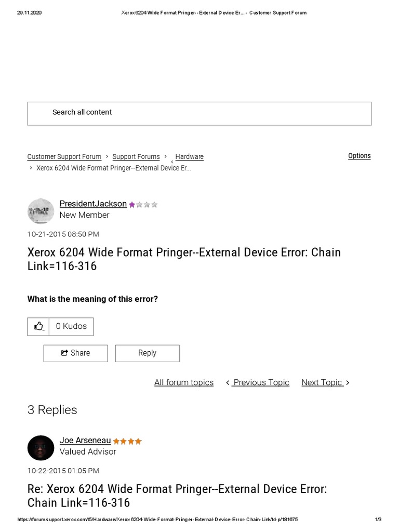This screenshot has height=532, width=399.
Task: Click Joe Arseneau's avatar image
Action: point(41,448)
